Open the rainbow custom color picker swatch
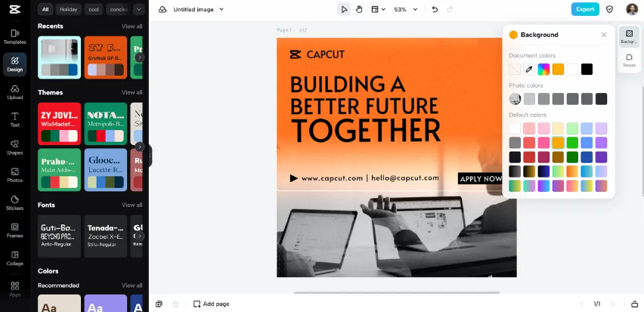Screen dimensions: 644x312 [x=543, y=70]
